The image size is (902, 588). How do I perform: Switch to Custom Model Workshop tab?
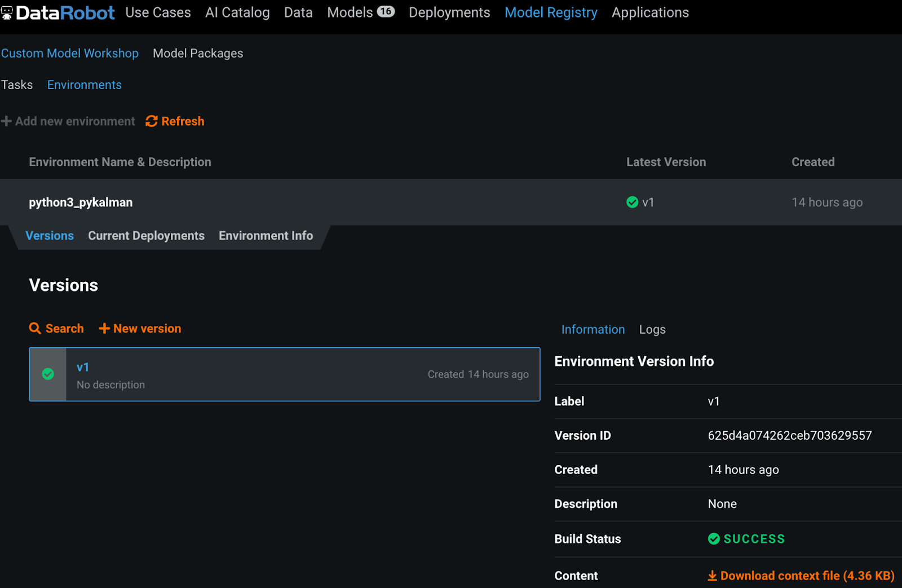(x=70, y=53)
